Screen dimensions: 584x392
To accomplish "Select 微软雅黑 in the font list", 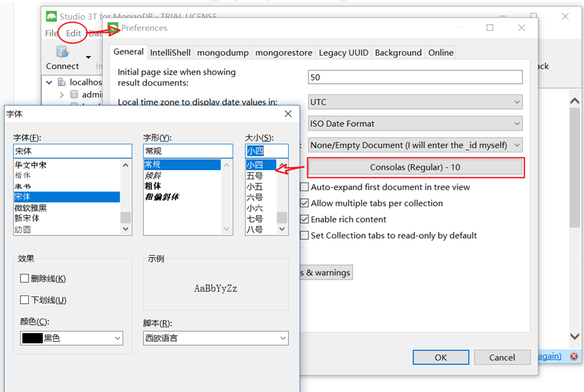I will point(67,208).
